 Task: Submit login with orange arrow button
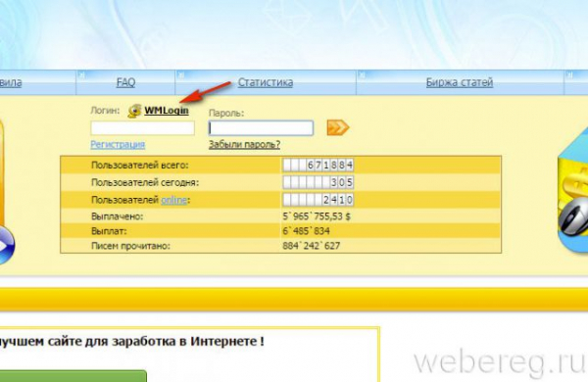coord(338,127)
